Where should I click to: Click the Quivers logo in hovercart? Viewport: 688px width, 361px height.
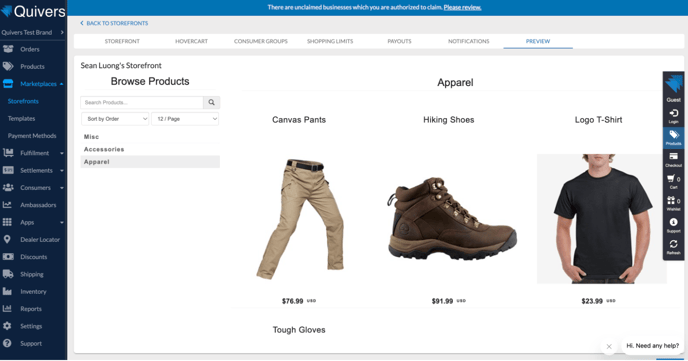(x=674, y=84)
